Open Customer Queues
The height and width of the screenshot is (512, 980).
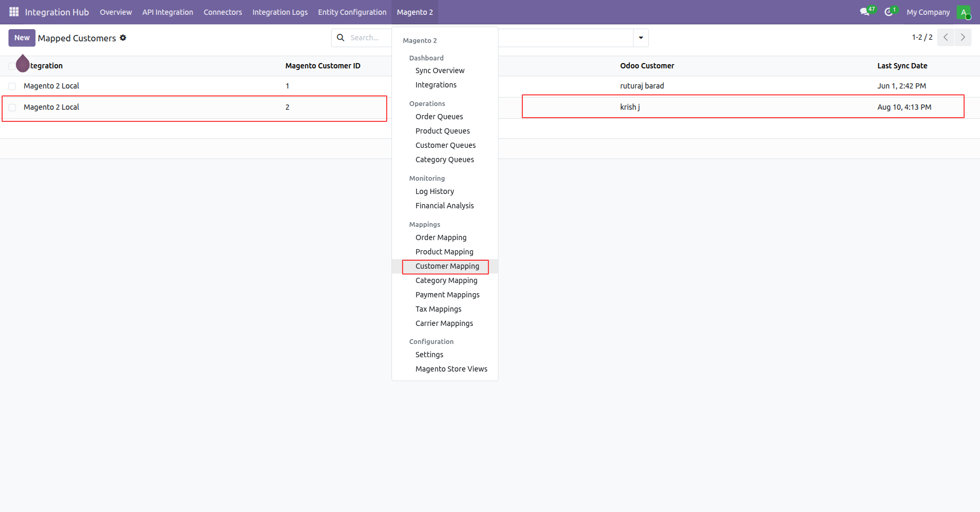(x=445, y=145)
